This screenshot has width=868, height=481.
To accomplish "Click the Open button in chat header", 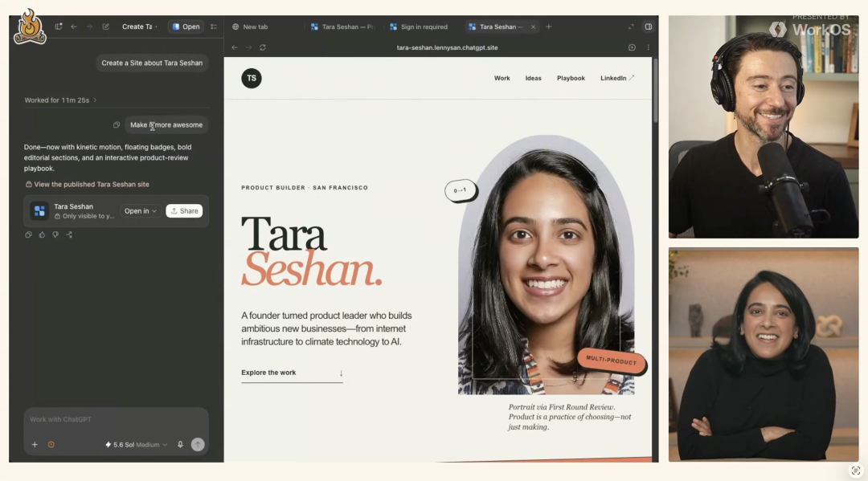I will (x=186, y=26).
